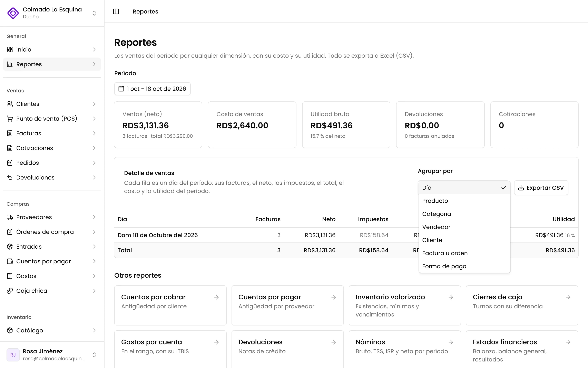Select Día in the Agrupar por list
This screenshot has width=588, height=368.
464,188
